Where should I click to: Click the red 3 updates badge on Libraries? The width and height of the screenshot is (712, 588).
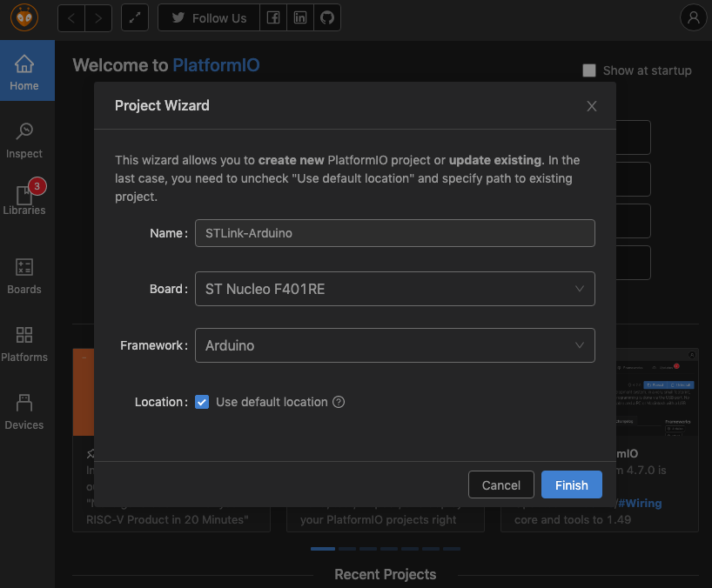pos(37,186)
